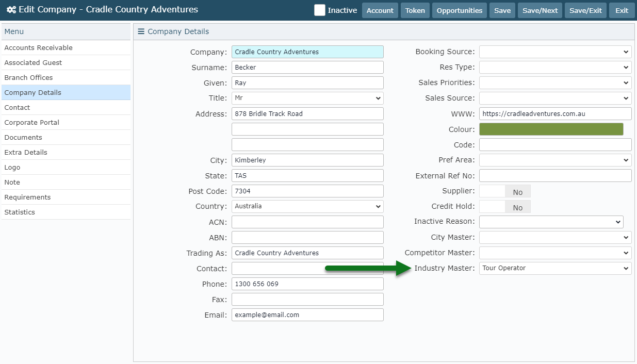Click the Token button

[x=415, y=10]
